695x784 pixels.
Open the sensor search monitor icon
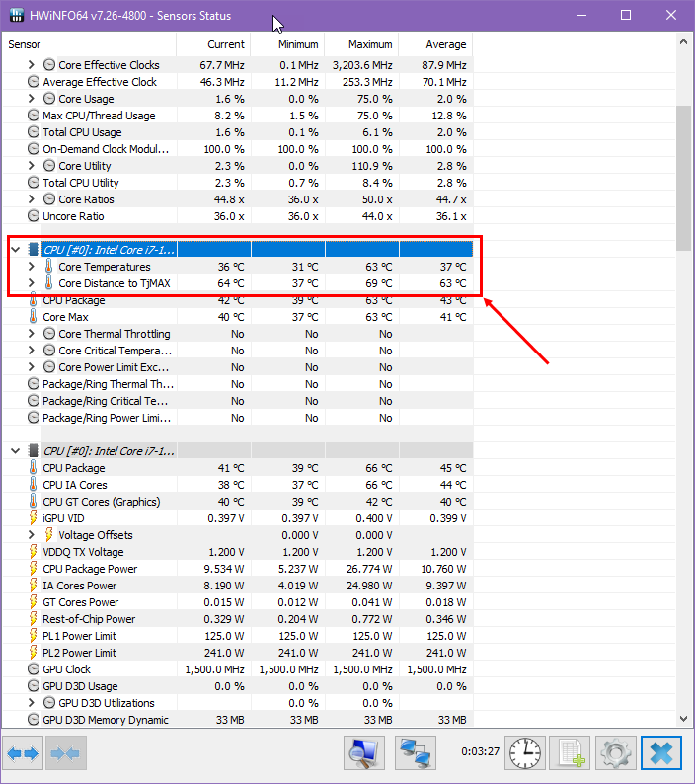[364, 753]
